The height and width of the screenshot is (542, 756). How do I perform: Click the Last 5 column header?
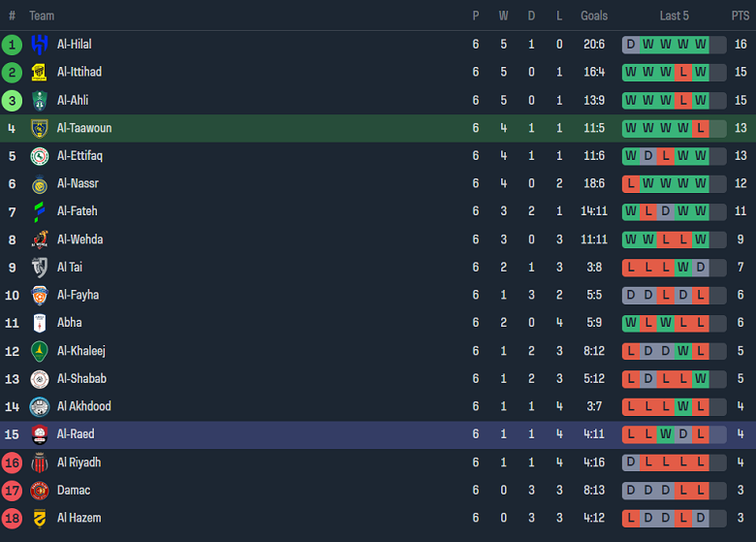point(674,16)
